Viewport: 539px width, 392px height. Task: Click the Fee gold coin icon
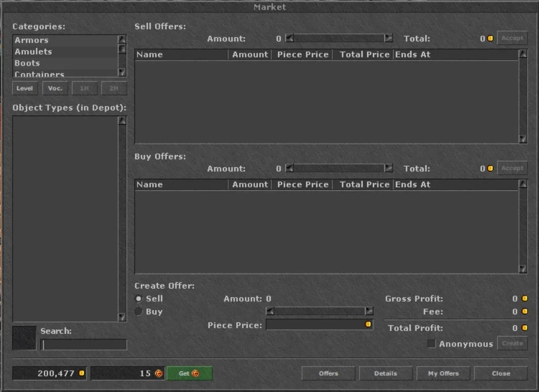[525, 311]
